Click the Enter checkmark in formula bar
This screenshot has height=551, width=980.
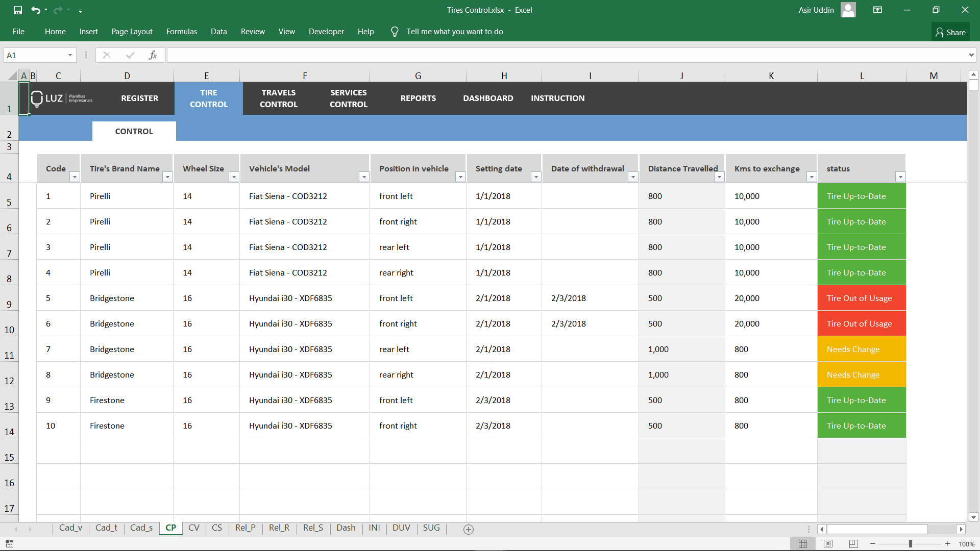coord(130,55)
